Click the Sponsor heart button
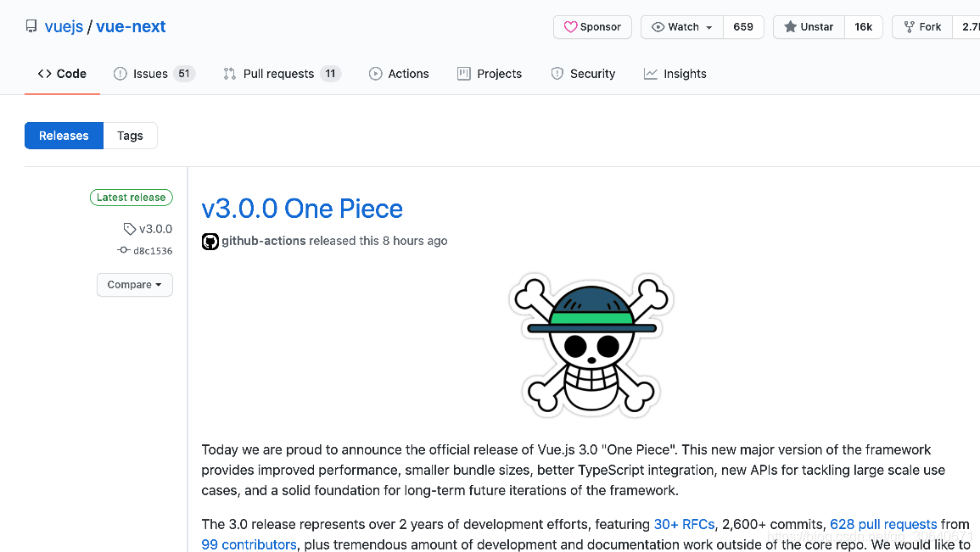 592,27
